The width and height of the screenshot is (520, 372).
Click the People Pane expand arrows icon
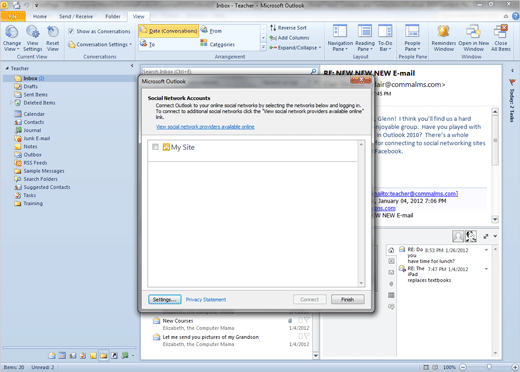[486, 236]
